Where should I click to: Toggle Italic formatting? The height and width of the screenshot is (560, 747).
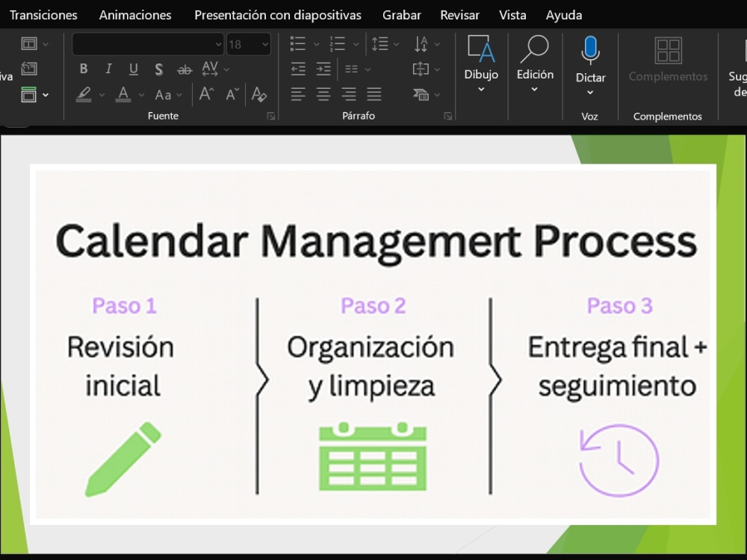(x=108, y=69)
